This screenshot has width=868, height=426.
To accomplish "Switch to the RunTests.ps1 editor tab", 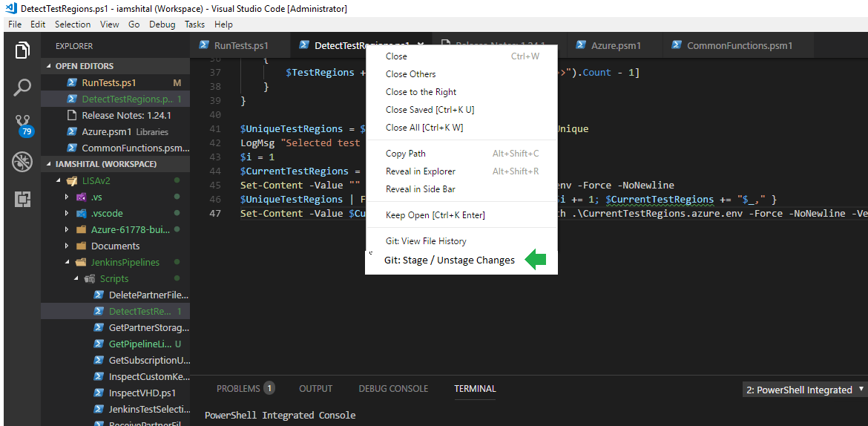I will pyautogui.click(x=240, y=45).
